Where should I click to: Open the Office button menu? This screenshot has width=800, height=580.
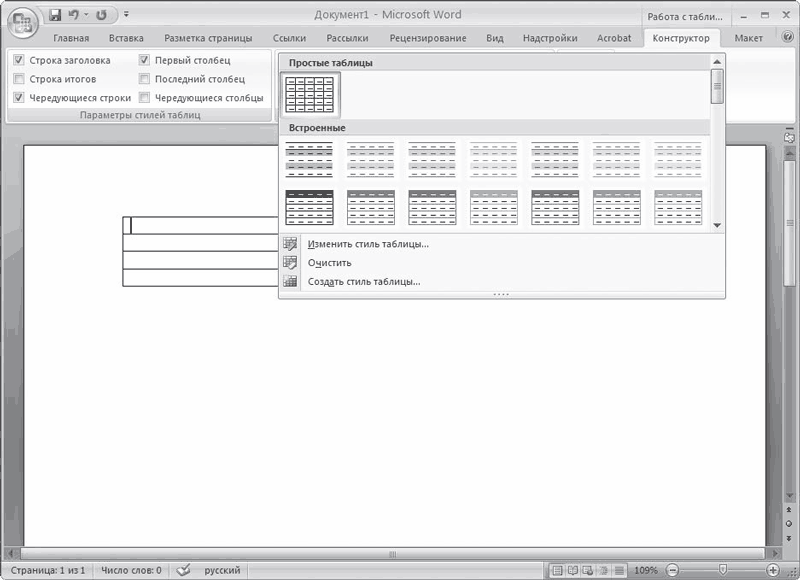click(x=22, y=20)
